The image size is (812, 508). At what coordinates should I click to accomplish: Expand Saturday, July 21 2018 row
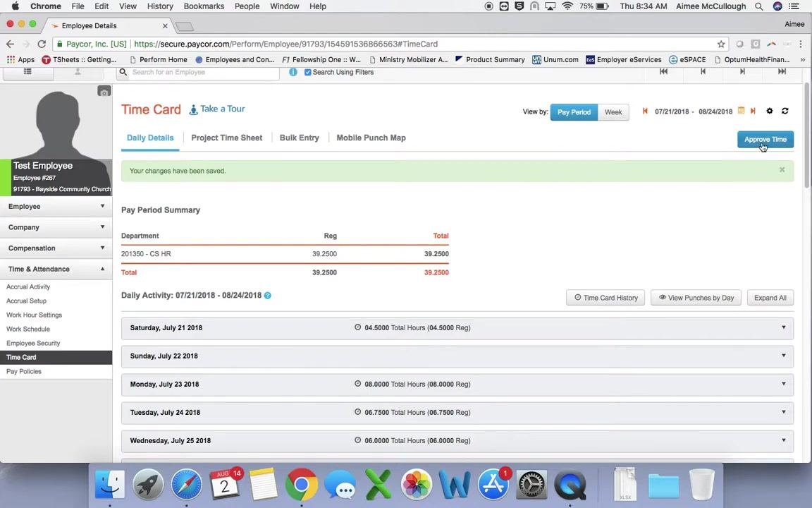pos(457,327)
